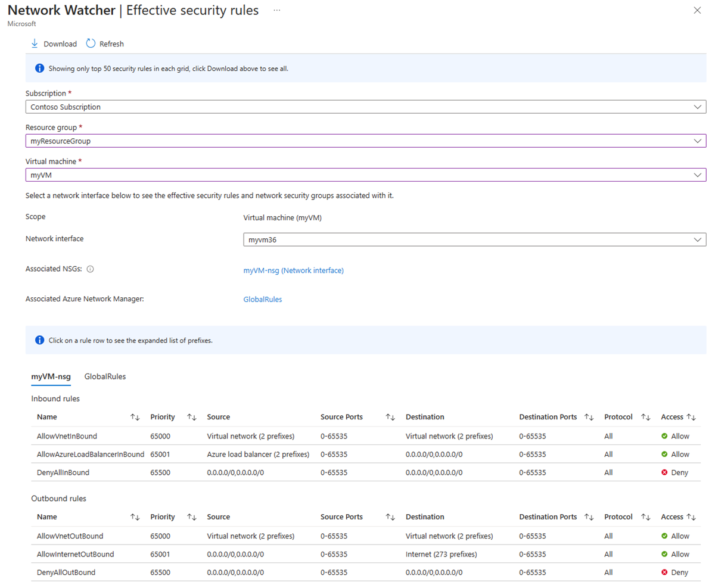Switch to the GlobalRules tab
Viewport: 715px width, 588px height.
point(105,376)
